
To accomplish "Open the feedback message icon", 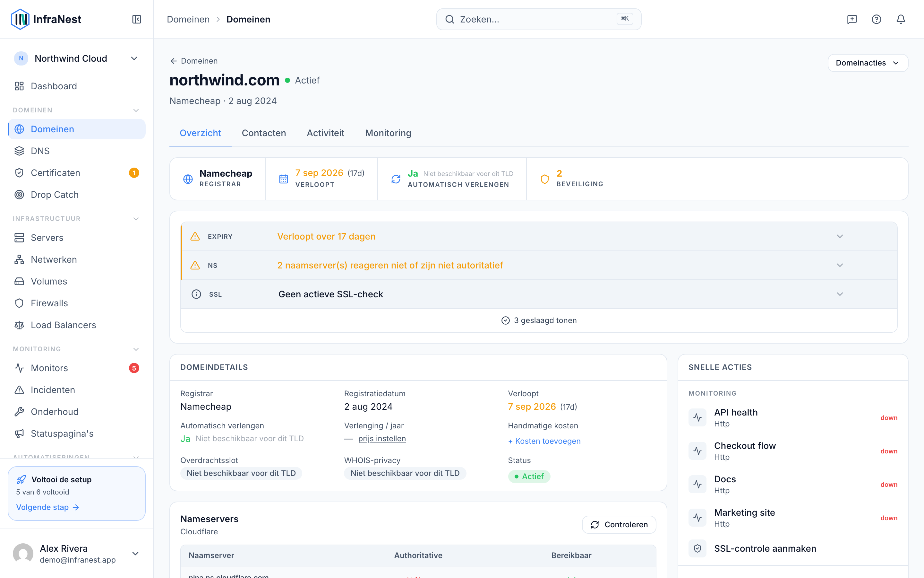I will pyautogui.click(x=852, y=19).
